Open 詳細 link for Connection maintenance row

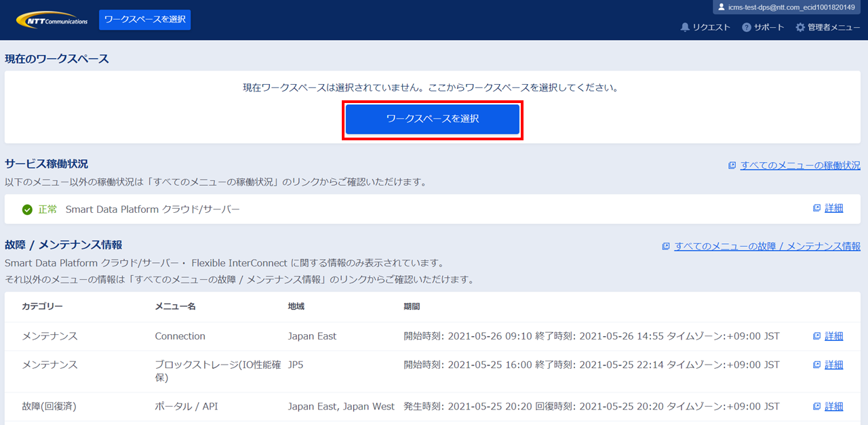tap(834, 336)
